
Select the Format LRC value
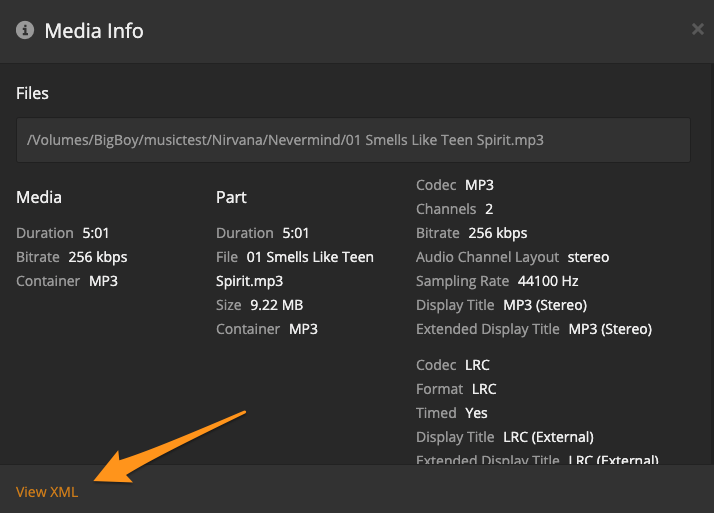pos(483,389)
